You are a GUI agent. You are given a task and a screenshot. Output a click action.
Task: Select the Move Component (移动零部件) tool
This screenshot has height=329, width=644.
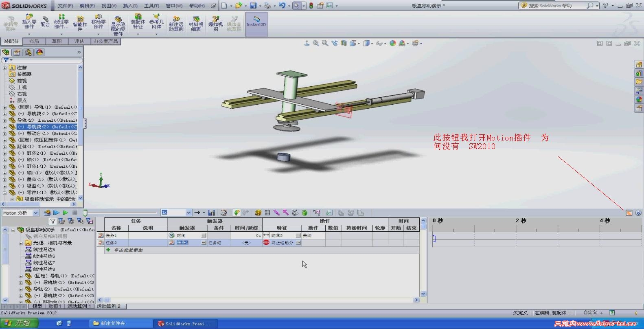(x=99, y=22)
